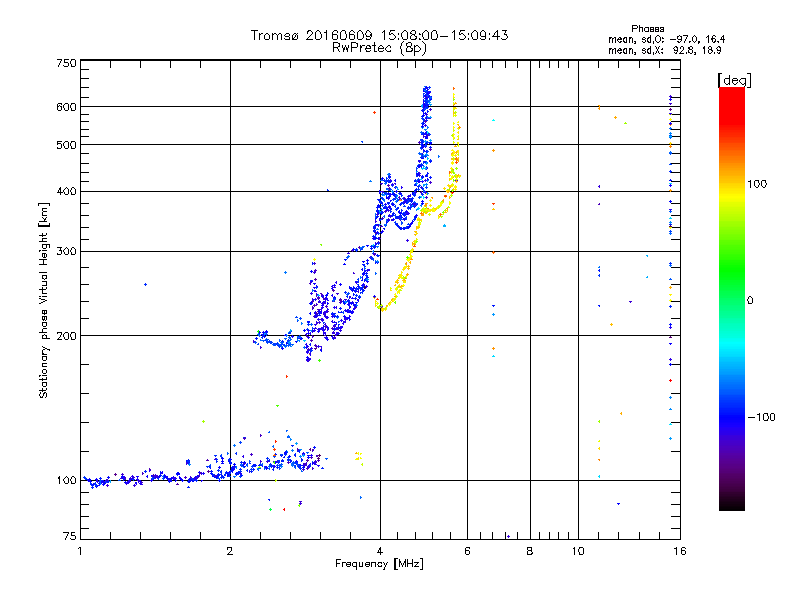Click the phase color bar gradient
800x600 pixels.
(732, 299)
